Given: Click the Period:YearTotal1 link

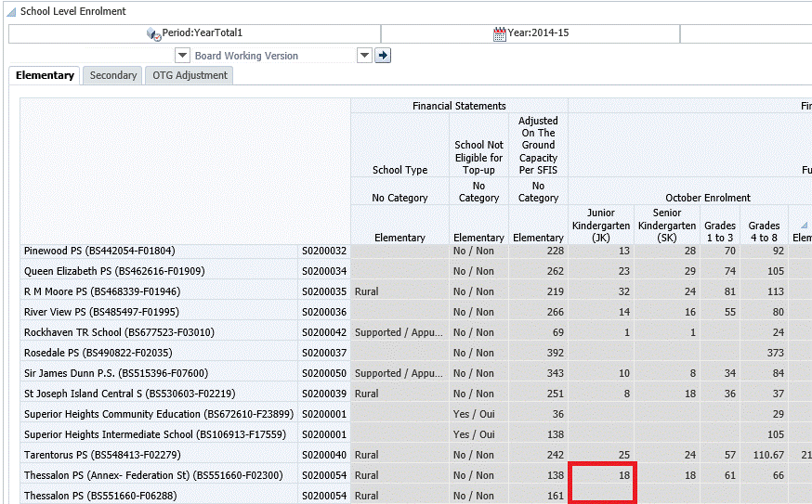Looking at the screenshot, I should coord(202,33).
